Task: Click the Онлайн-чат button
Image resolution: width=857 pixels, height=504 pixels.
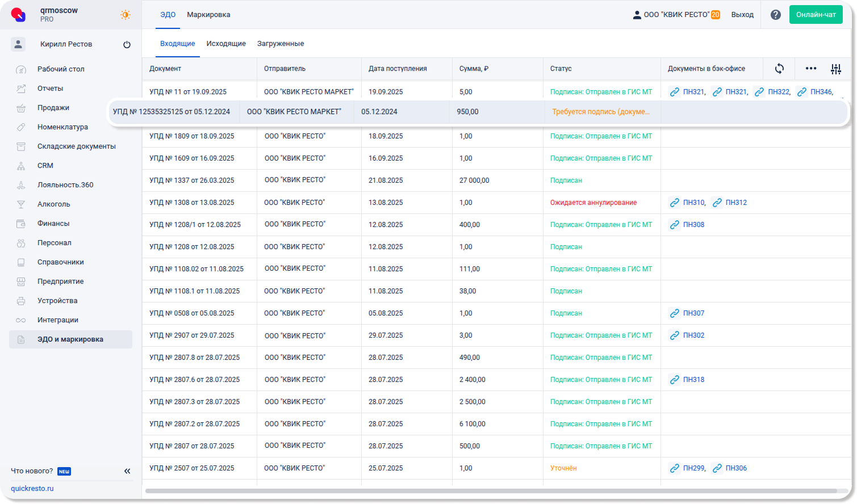Action: click(816, 15)
